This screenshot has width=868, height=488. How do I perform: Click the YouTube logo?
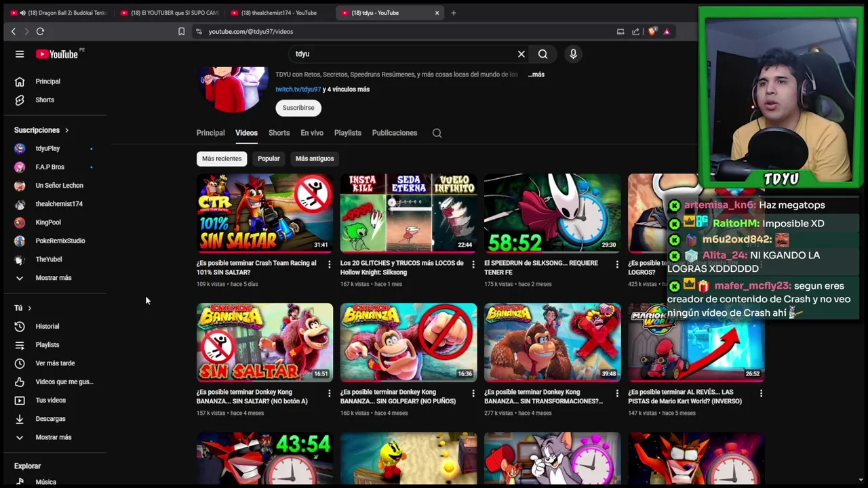[x=56, y=54]
